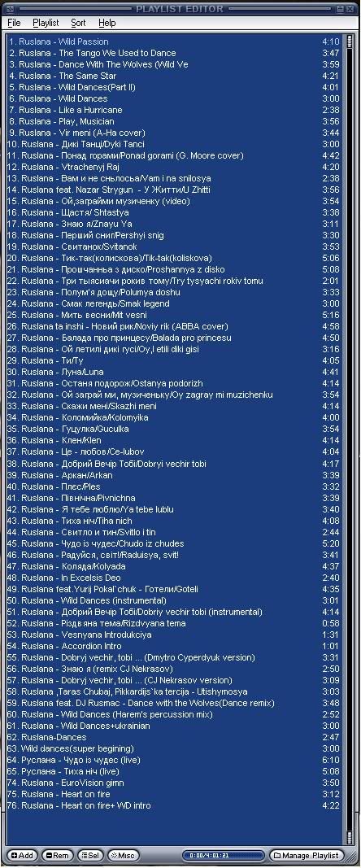Select track 39 Arkan

point(175,475)
